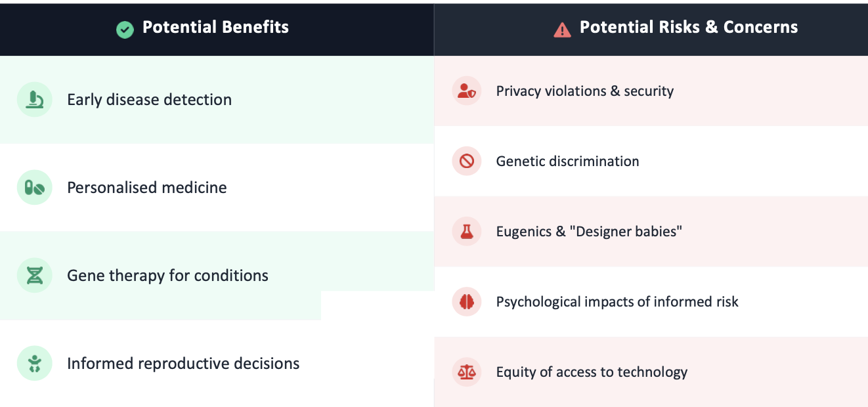Click the Personalised medicine label

147,188
